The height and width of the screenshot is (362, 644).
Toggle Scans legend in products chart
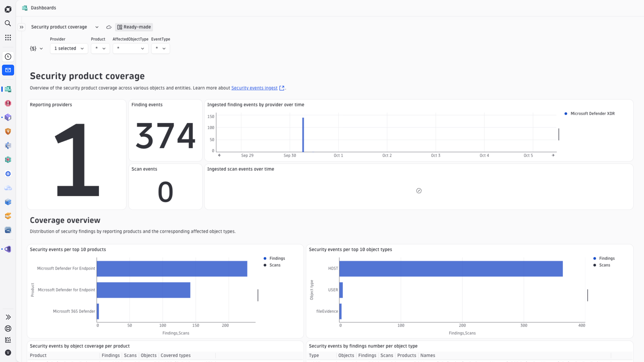(272, 265)
